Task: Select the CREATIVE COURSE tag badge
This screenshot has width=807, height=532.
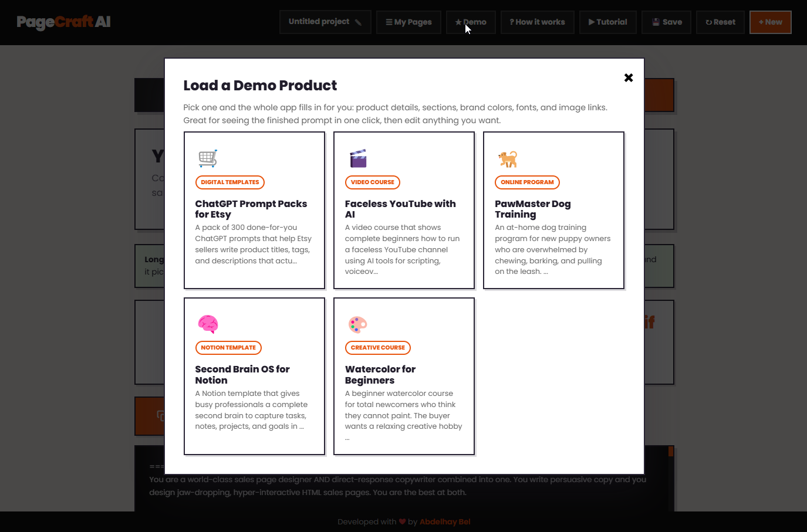Action: 378,348
